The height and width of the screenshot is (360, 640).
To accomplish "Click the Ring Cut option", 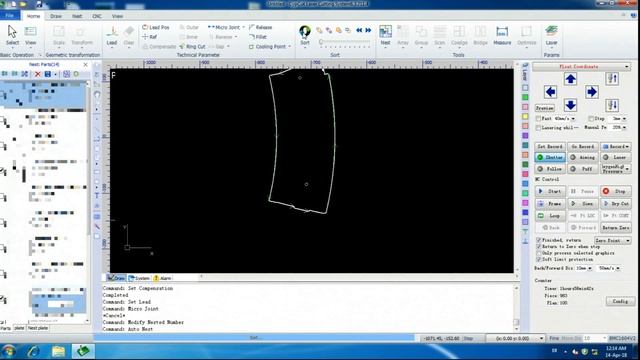I will tap(193, 47).
